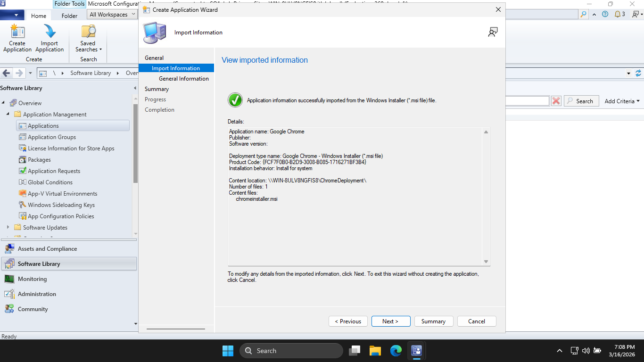Click the feedback icon in the wizard header
The height and width of the screenshot is (362, 644).
(493, 32)
